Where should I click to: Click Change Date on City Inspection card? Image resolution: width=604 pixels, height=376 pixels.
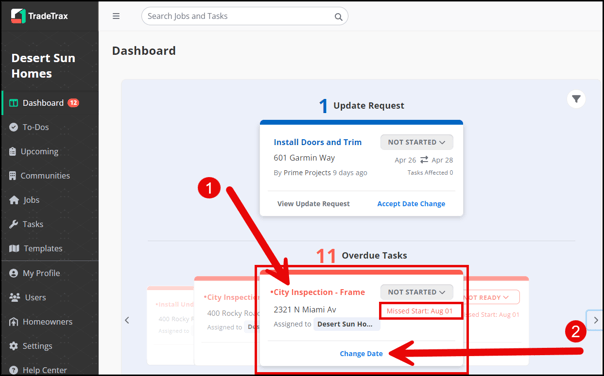(361, 354)
